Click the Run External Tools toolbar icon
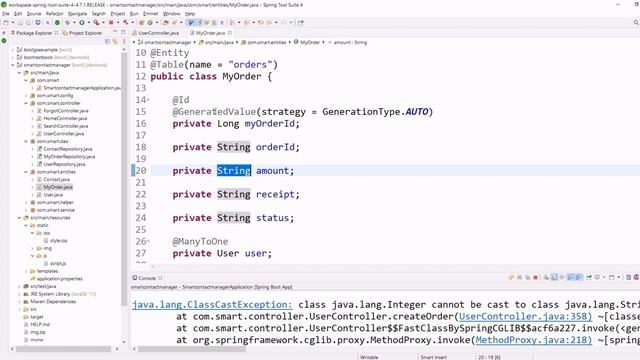 click(96, 22)
